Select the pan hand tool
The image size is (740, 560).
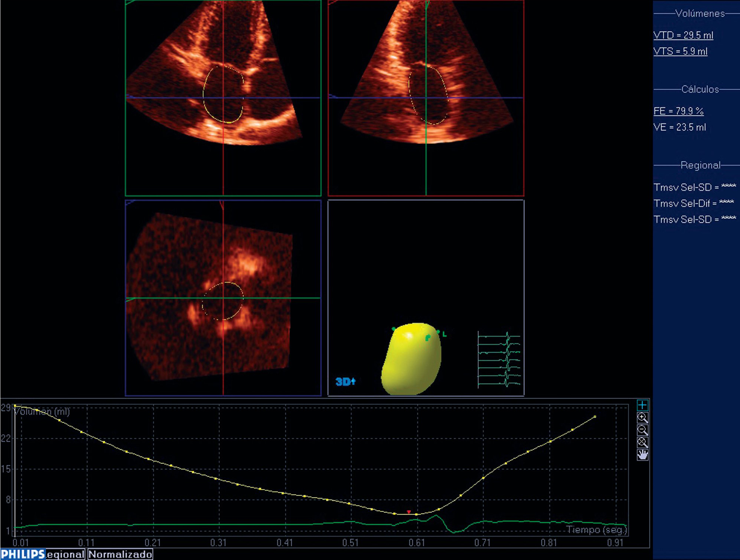642,455
